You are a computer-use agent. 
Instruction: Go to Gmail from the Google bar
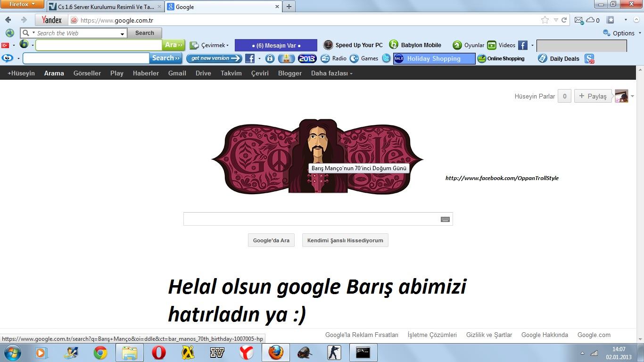[177, 73]
